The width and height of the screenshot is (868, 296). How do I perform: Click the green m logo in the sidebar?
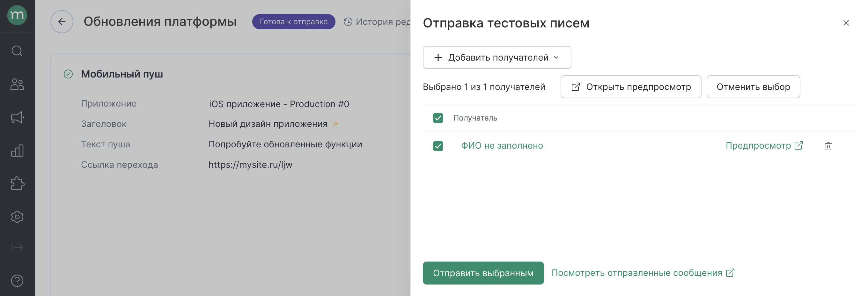click(x=17, y=15)
